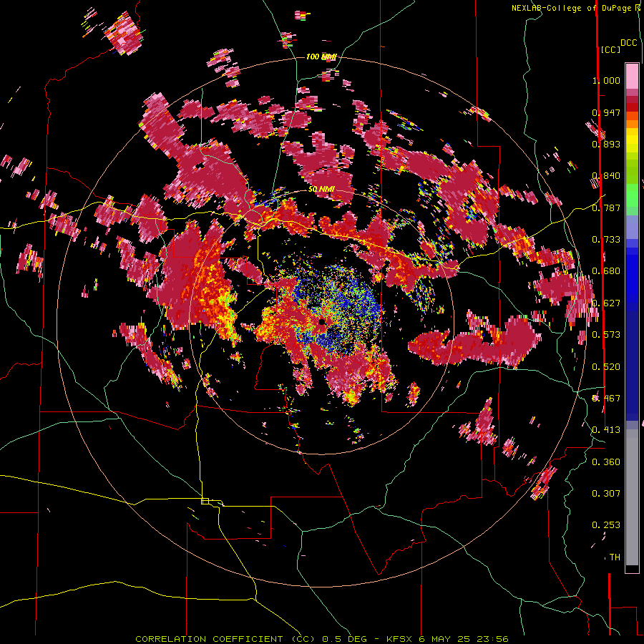The height and width of the screenshot is (644, 644).
Task: Select the 0.307 scale value
Action: tap(606, 494)
